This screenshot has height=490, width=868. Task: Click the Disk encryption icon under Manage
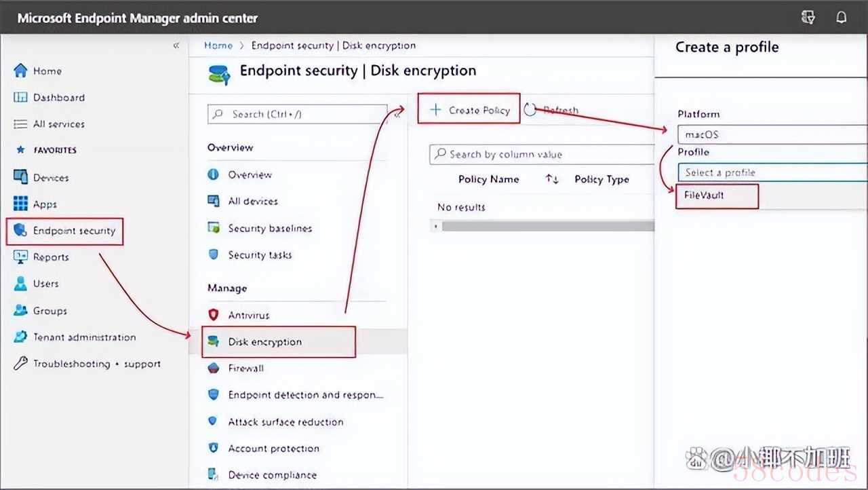214,341
